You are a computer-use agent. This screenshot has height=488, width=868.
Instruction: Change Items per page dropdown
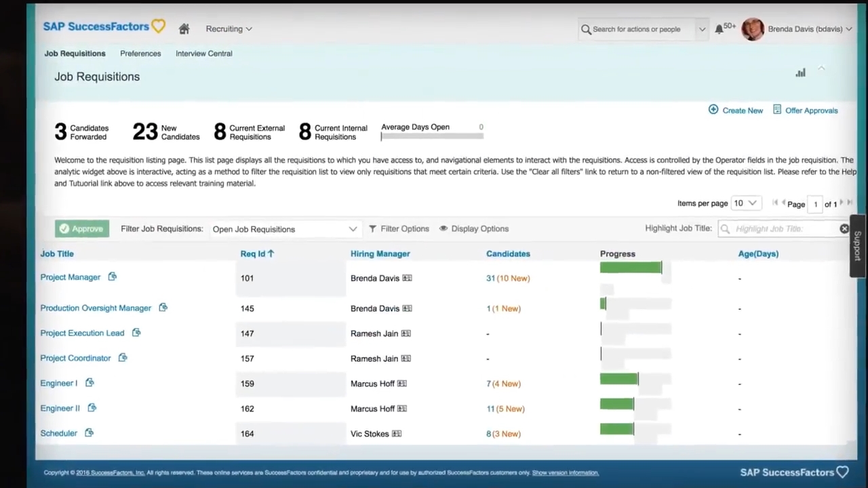745,203
